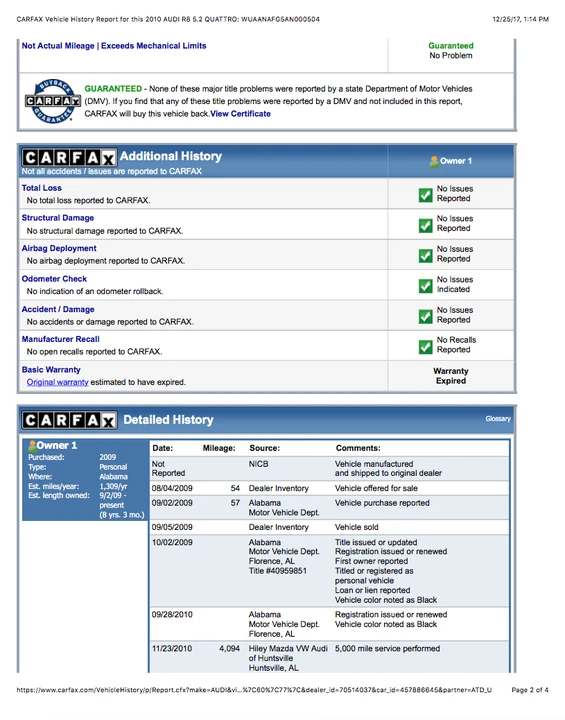Open the Airbag Deployment heading link
The image size is (565, 720).
tap(59, 248)
